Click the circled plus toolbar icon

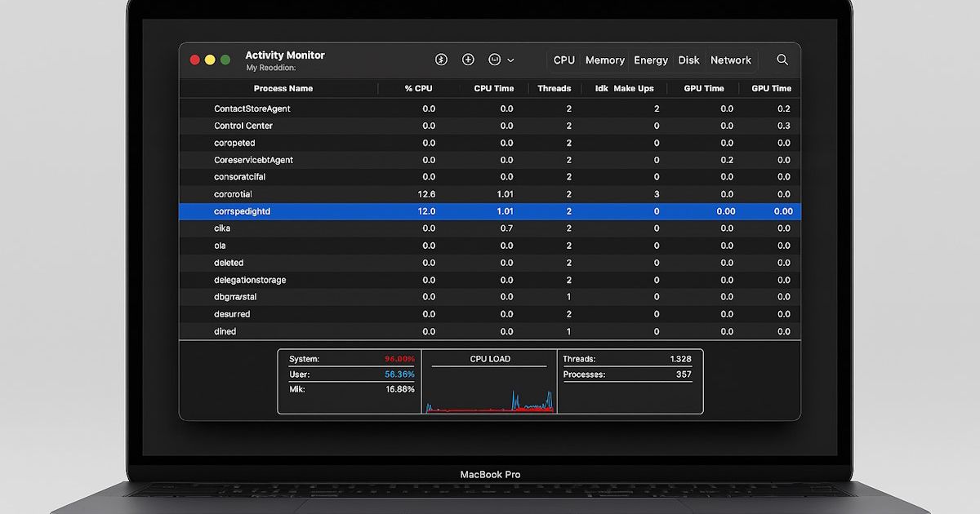468,60
